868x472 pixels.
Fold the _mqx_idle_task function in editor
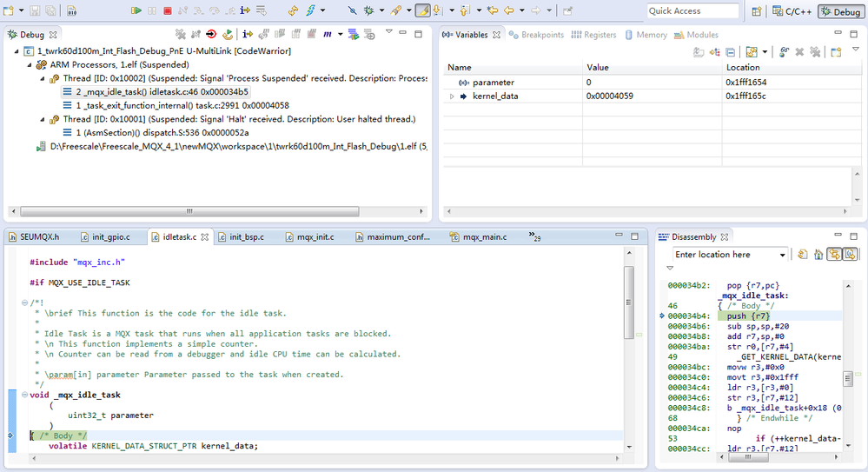tap(24, 395)
